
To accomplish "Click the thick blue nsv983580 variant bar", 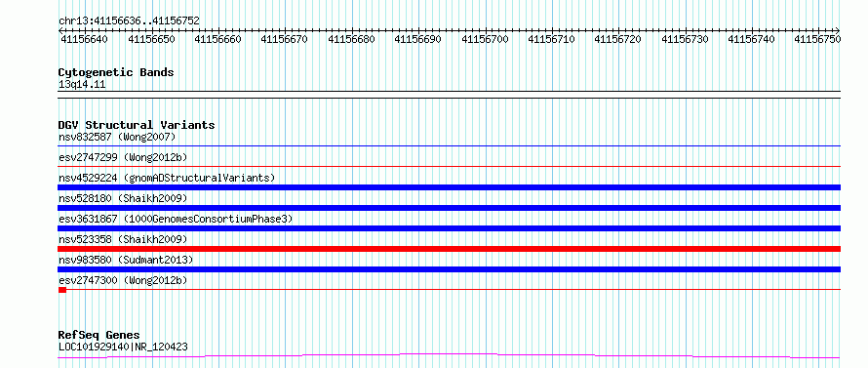I will tap(449, 269).
